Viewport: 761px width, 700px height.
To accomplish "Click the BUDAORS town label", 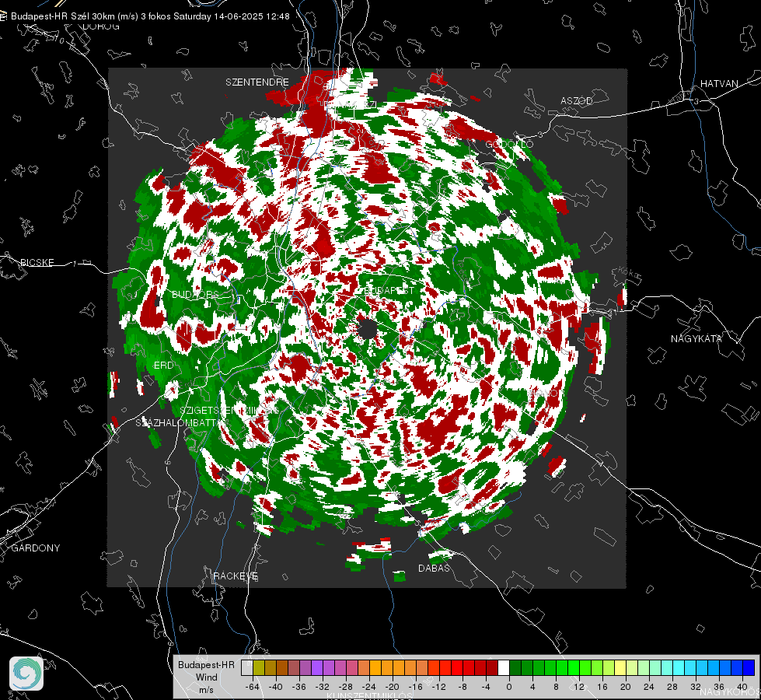I will click(195, 295).
